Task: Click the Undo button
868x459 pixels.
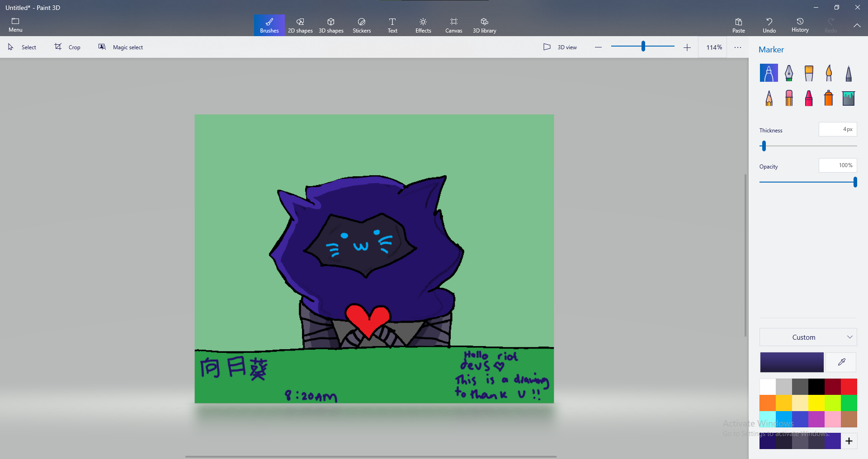Action: tap(769, 25)
